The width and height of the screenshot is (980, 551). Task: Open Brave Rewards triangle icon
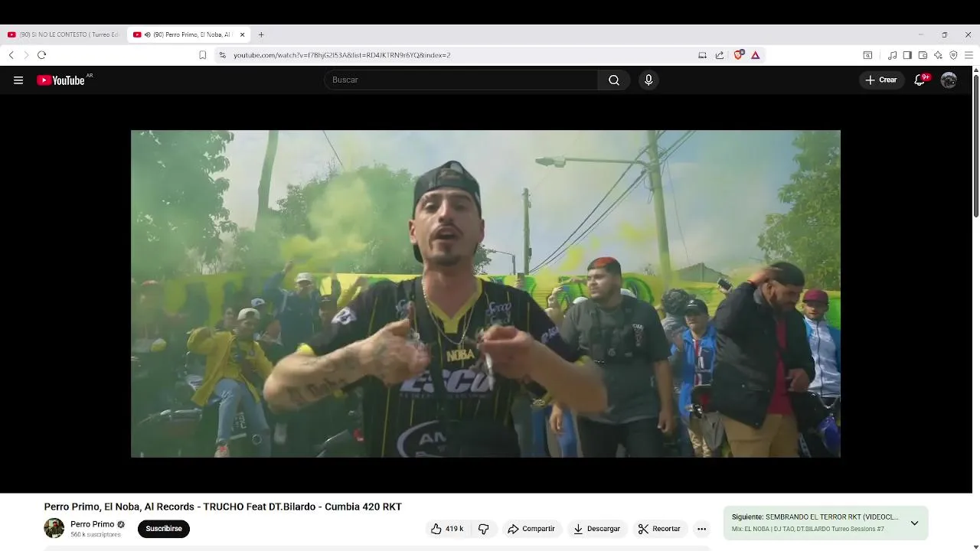(x=755, y=55)
